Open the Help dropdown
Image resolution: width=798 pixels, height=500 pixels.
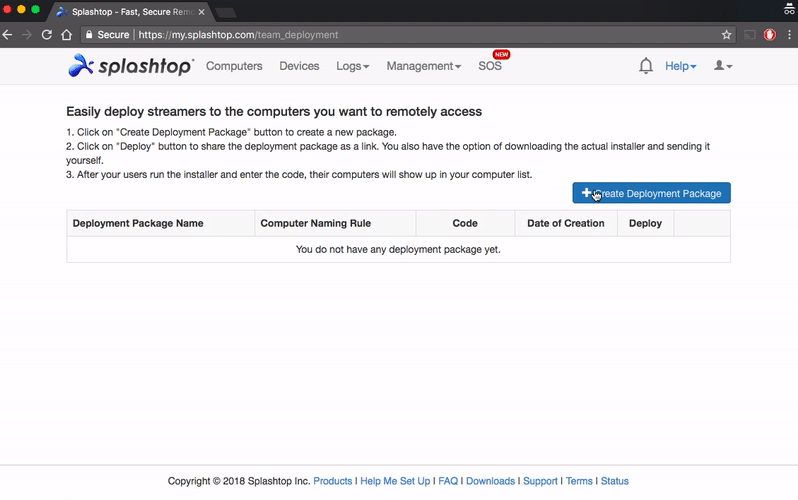coord(680,66)
